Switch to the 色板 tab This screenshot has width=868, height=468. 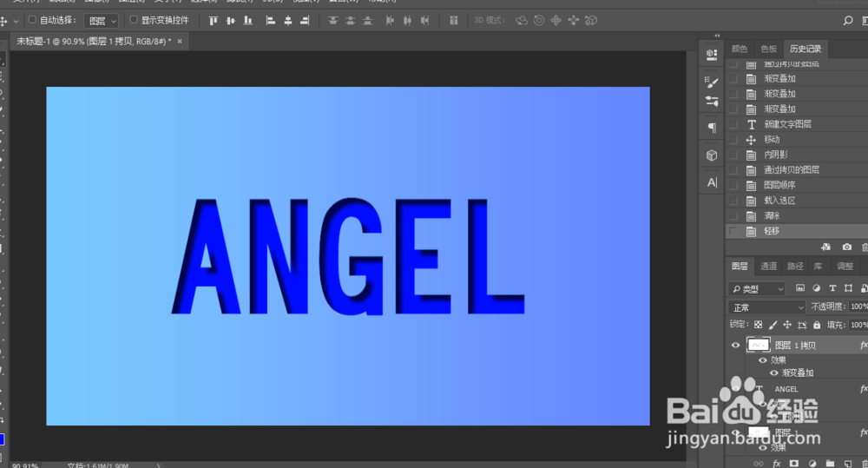tap(768, 49)
